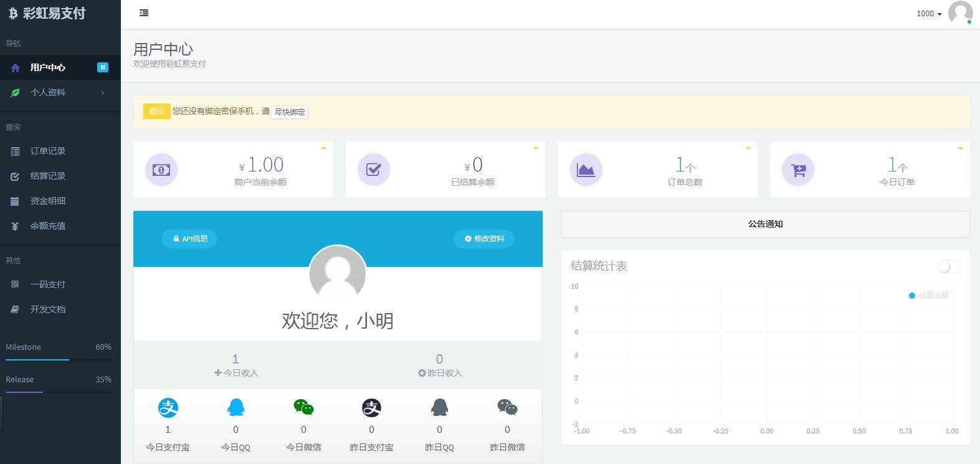Expand the 个人资料 submenu chevron
Image resolution: width=980 pixels, height=464 pixels.
[x=103, y=92]
